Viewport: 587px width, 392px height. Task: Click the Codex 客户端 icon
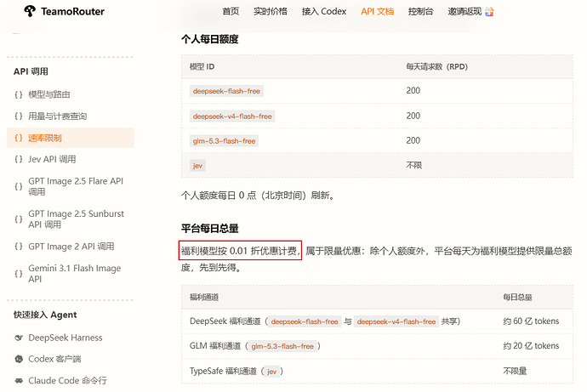(x=19, y=359)
